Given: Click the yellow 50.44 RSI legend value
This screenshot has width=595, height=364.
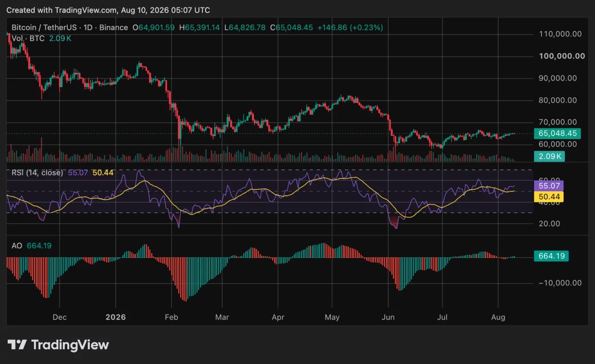Looking at the screenshot, I should point(103,173).
